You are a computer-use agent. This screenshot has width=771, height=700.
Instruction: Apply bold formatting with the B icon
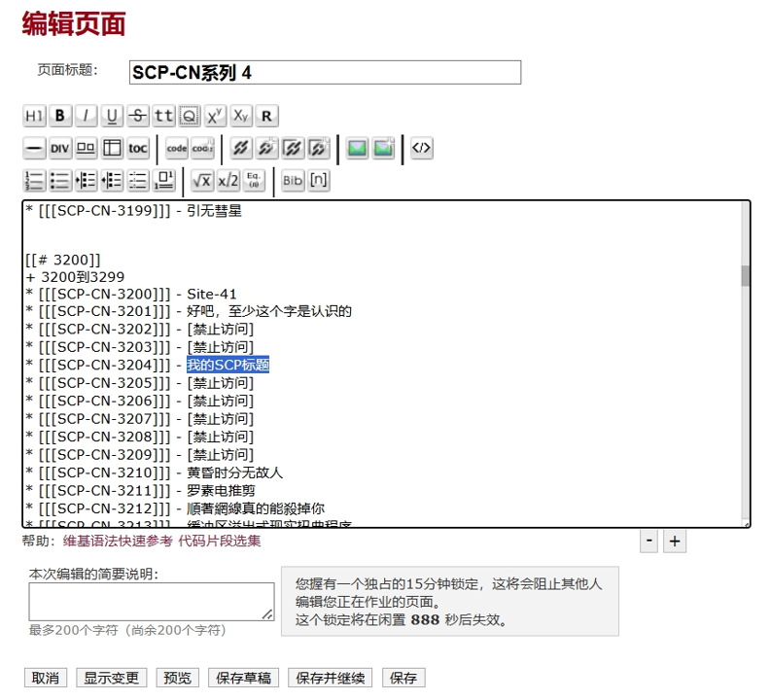tap(60, 116)
